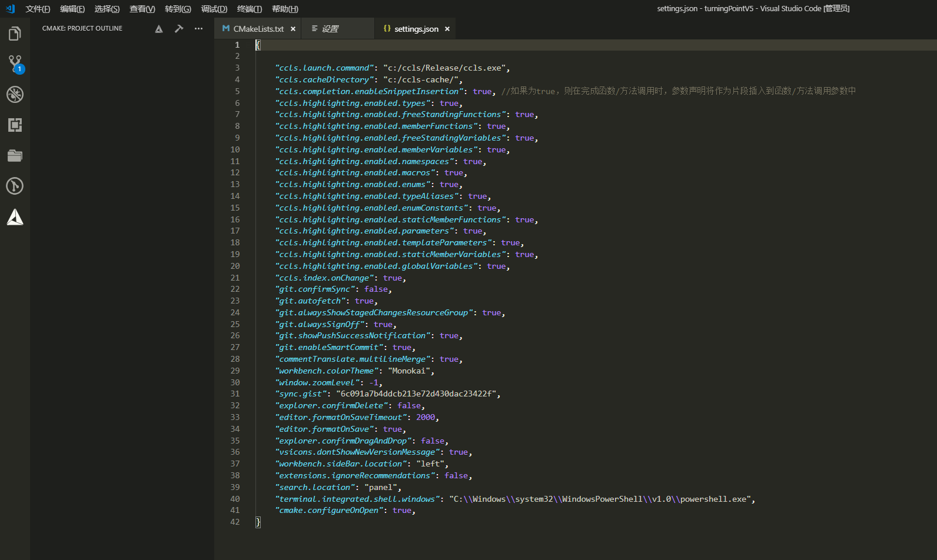
Task: Open the Project Manager folders icon
Action: click(15, 156)
